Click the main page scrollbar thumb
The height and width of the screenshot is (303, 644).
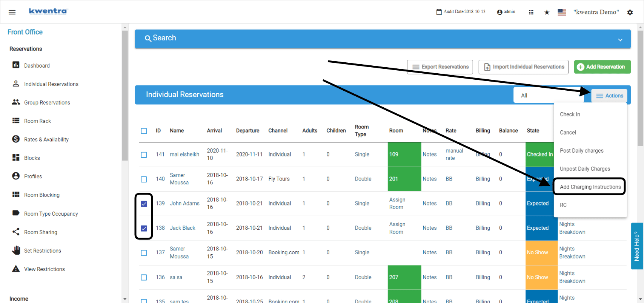pos(640,88)
